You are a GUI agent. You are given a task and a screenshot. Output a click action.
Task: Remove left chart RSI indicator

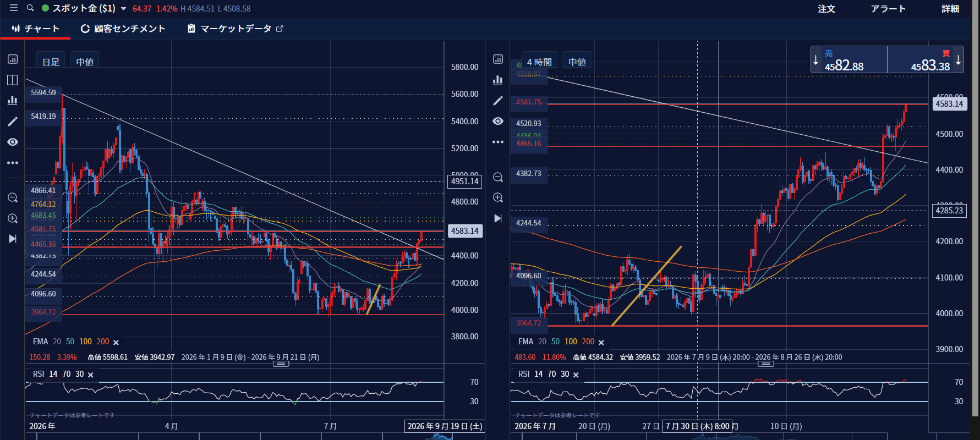click(x=91, y=375)
